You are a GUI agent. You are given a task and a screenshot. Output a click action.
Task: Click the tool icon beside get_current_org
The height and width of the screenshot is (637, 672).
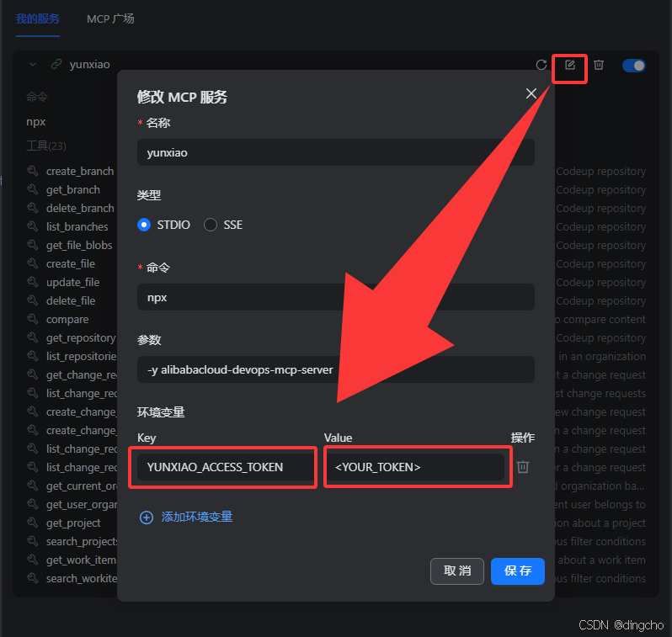(33, 486)
